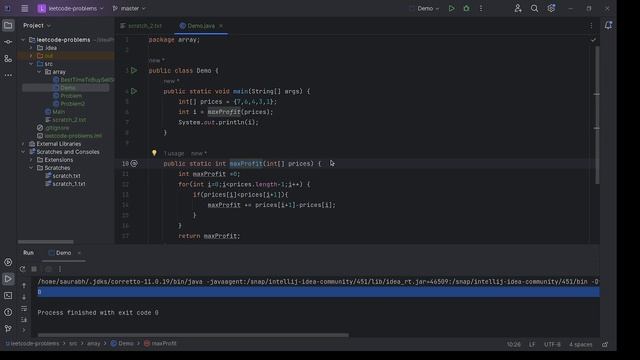
Task: Expand External Libraries node
Action: (23, 144)
